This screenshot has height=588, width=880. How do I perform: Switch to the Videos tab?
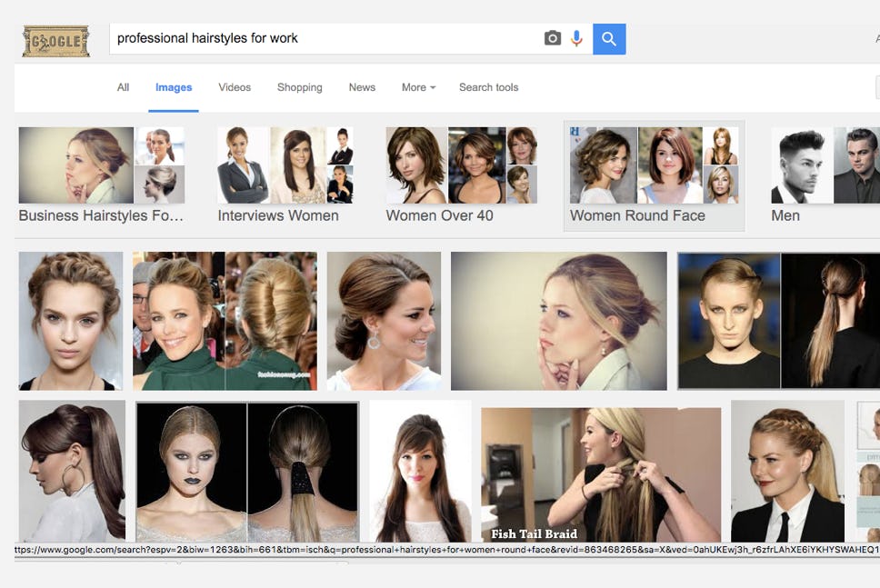235,87
